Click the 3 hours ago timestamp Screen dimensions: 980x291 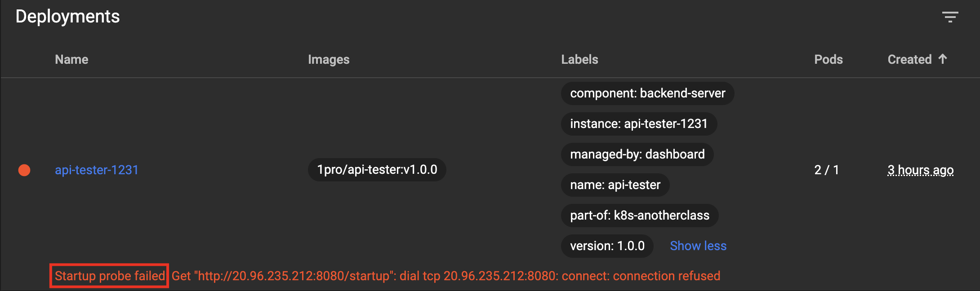[920, 170]
